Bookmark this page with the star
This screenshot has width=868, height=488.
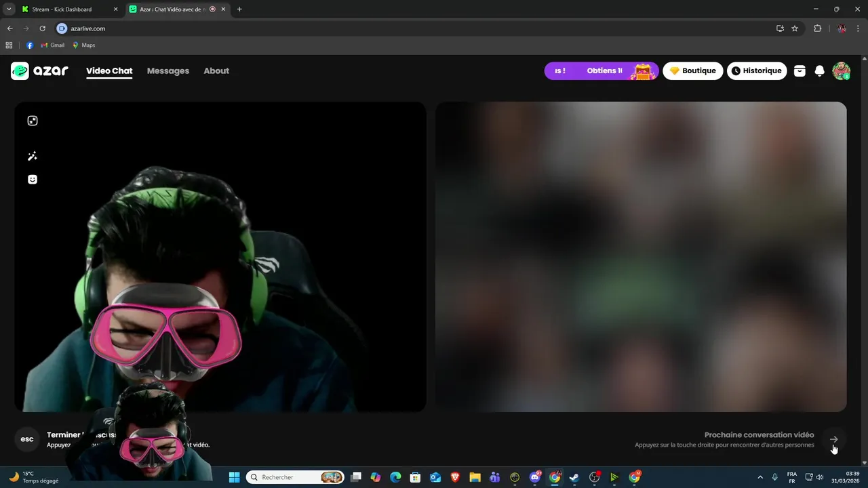[795, 28]
